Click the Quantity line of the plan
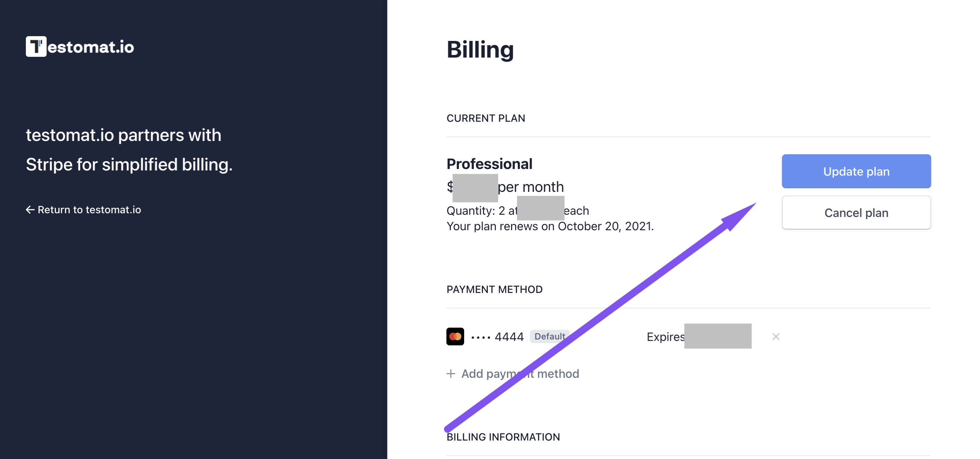The height and width of the screenshot is (459, 980). 518,211
